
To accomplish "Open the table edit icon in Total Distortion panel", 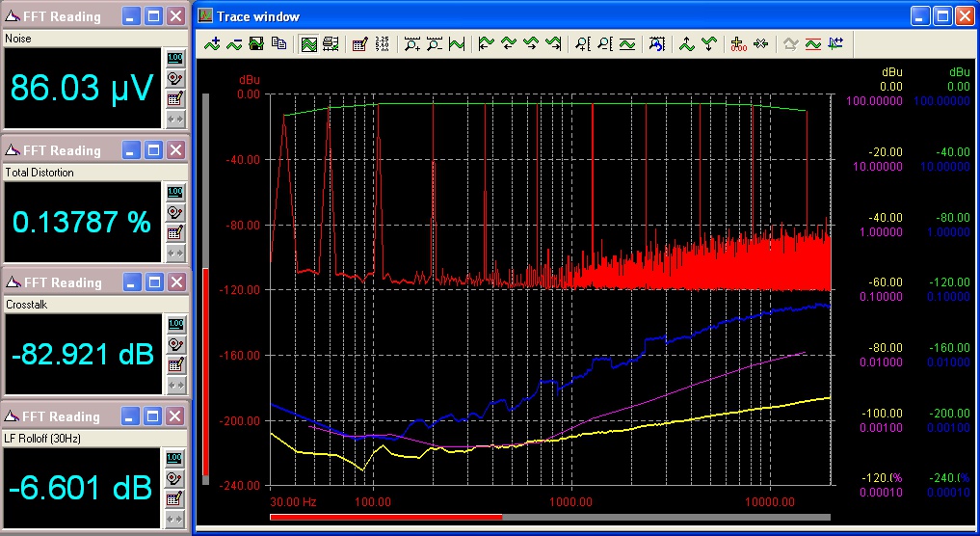I will pyautogui.click(x=175, y=233).
